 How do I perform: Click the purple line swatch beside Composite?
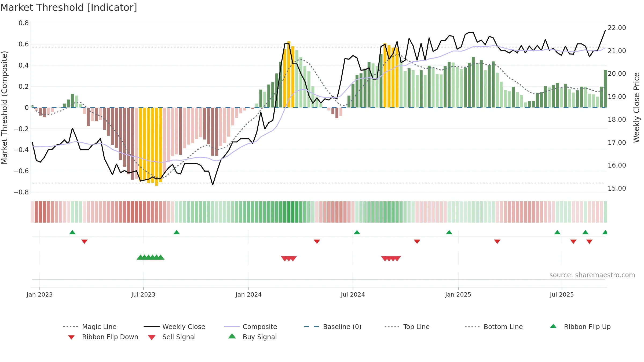[x=232, y=327]
